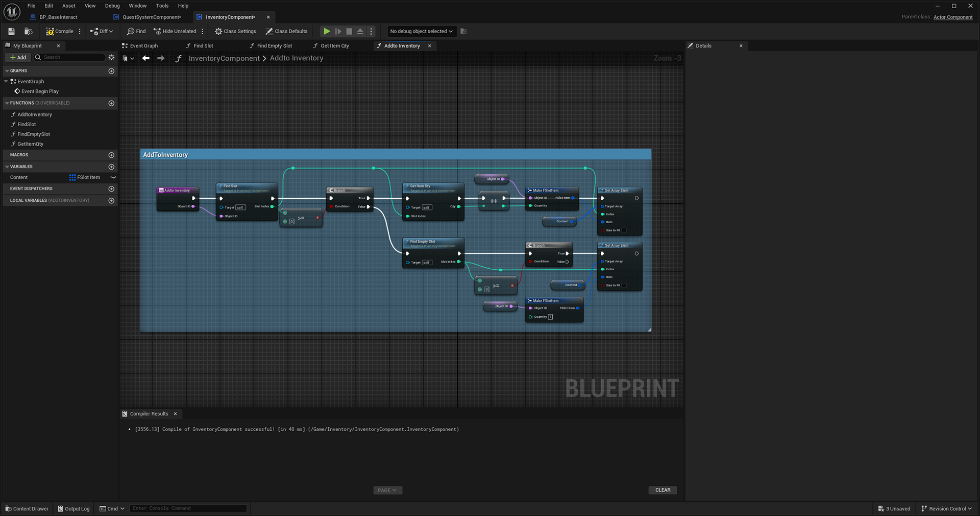Screen dimensions: 980x516
Task: Close the My Blueprint panel tab
Action: [x=58, y=45]
